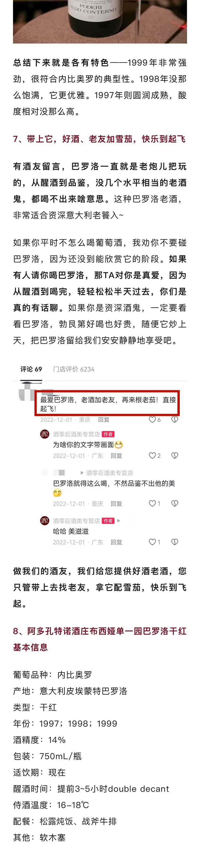200x868 pixels.
Task: Dislike the top comment using broken-heart icon
Action: (x=175, y=419)
